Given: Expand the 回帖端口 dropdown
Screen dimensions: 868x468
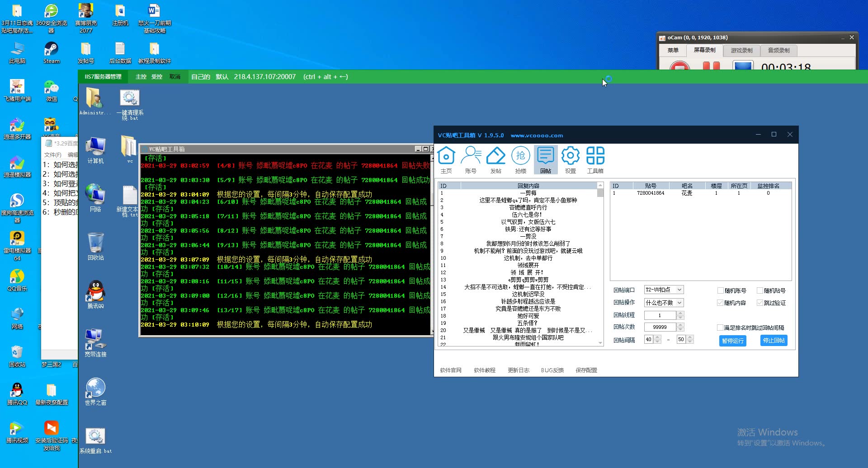Looking at the screenshot, I should [679, 290].
